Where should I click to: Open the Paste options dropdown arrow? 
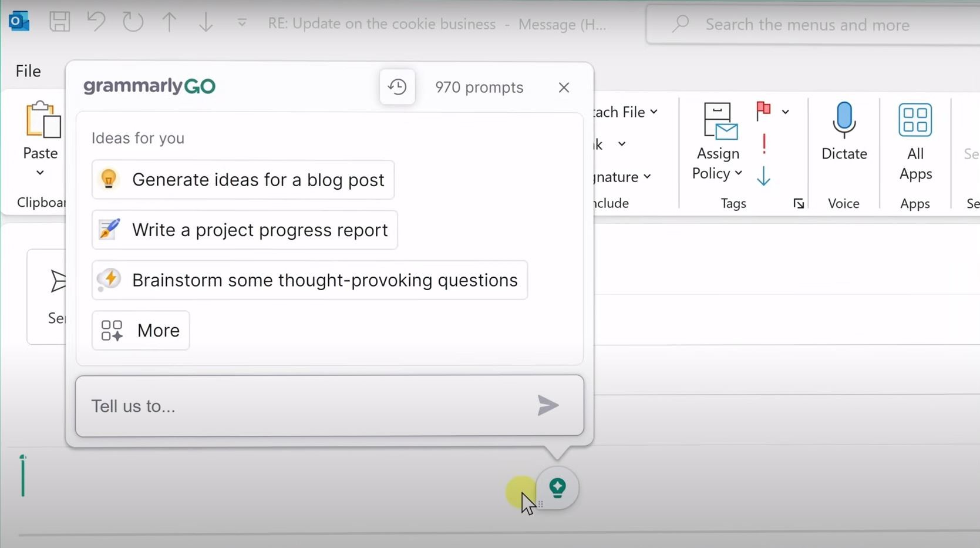point(40,173)
